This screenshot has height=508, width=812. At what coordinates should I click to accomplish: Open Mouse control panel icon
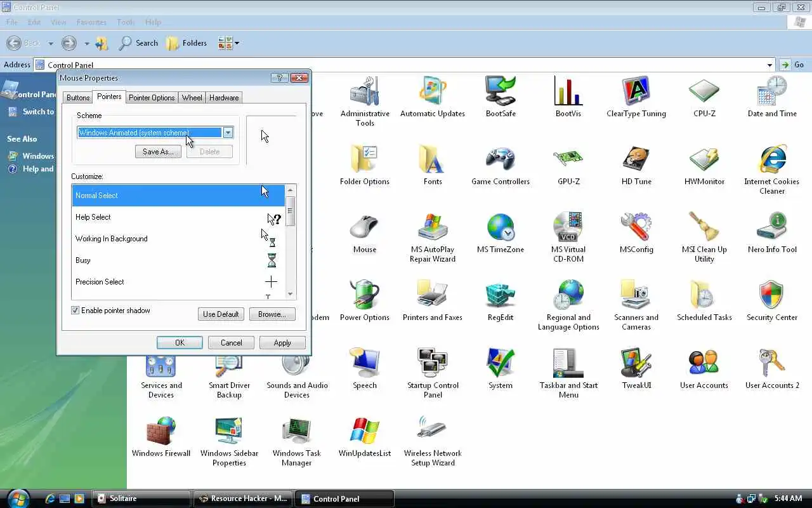point(365,228)
